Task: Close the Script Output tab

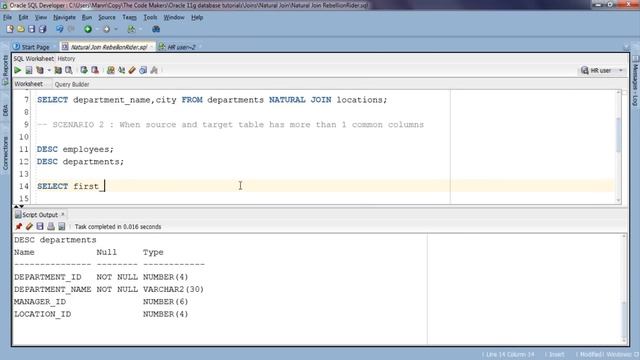Action: coord(63,214)
